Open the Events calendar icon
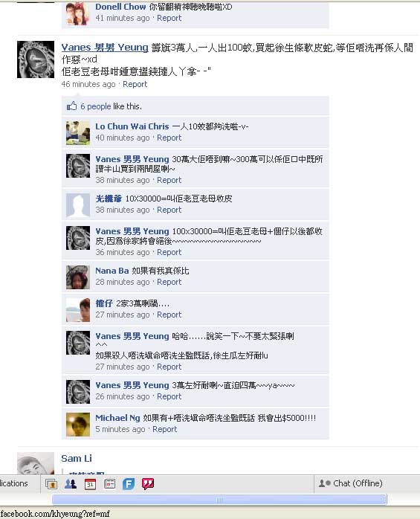 click(90, 484)
